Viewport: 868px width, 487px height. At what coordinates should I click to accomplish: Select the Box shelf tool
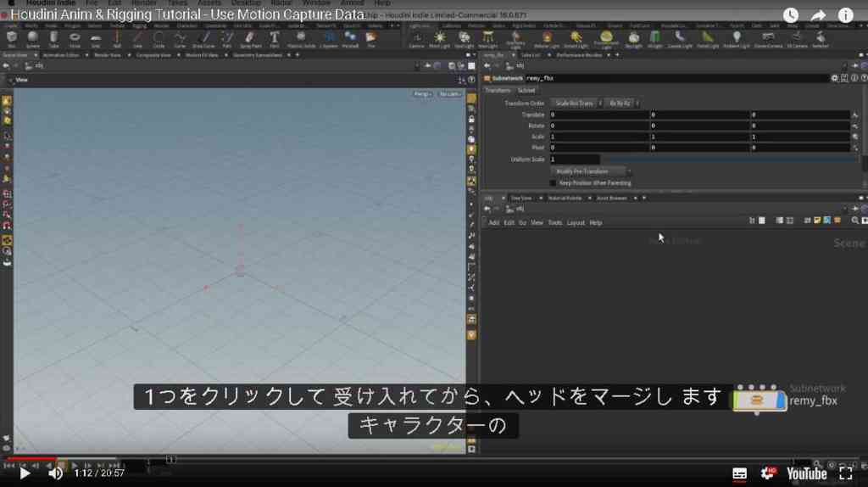point(12,39)
